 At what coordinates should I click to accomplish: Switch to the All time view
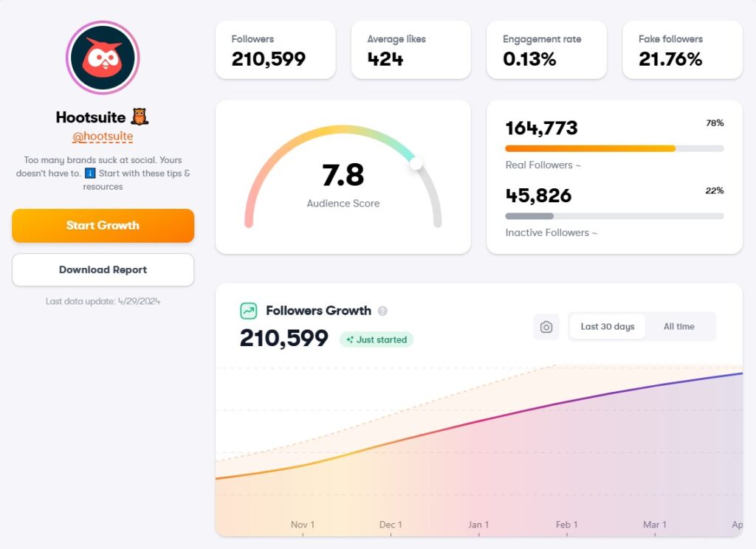(x=680, y=326)
